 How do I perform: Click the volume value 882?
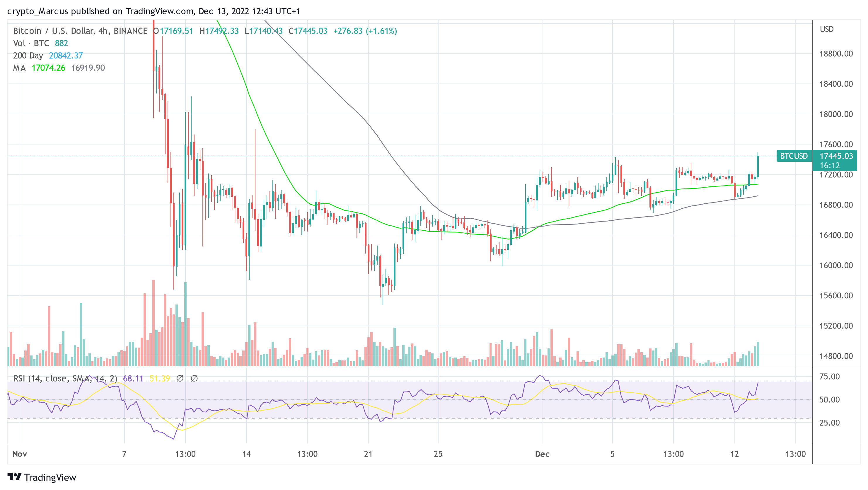(x=61, y=43)
